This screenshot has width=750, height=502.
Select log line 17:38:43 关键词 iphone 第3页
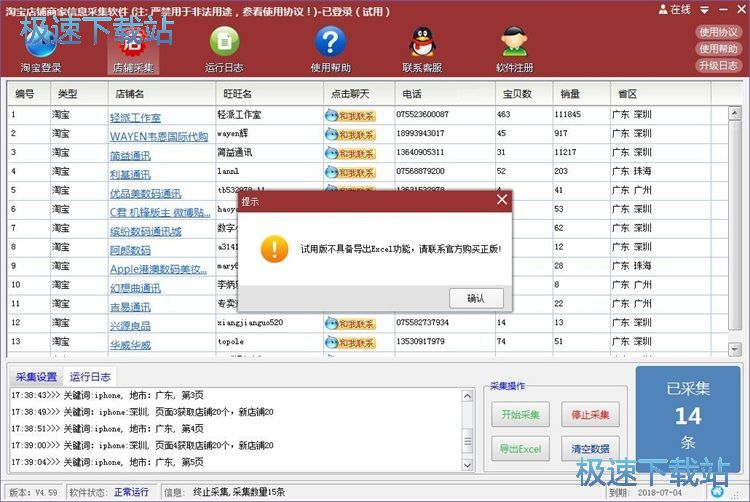point(108,395)
